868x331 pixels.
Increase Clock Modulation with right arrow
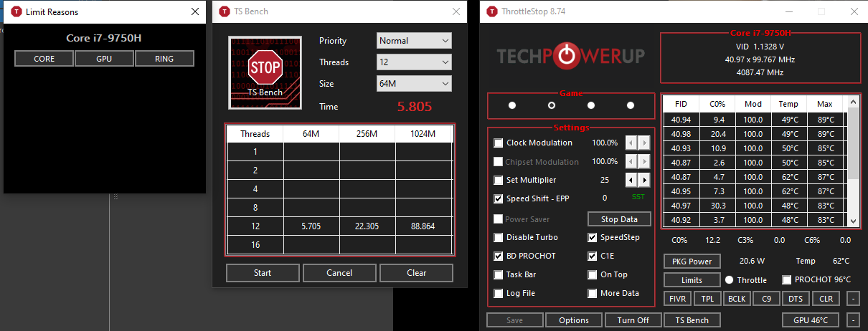click(x=644, y=143)
